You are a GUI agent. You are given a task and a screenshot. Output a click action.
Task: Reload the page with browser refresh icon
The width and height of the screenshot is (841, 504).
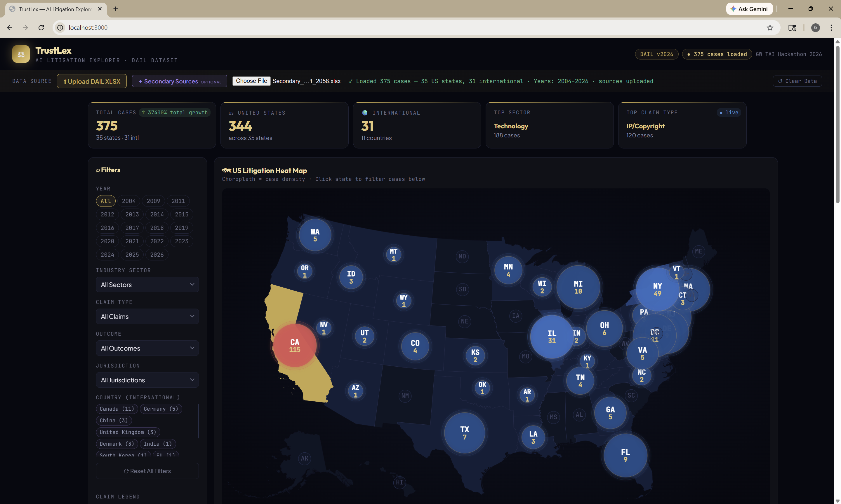point(41,27)
